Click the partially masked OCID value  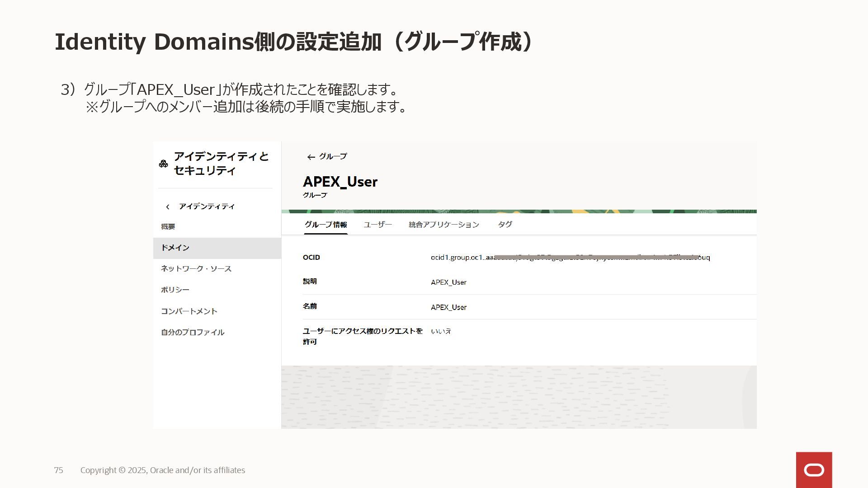click(x=570, y=258)
